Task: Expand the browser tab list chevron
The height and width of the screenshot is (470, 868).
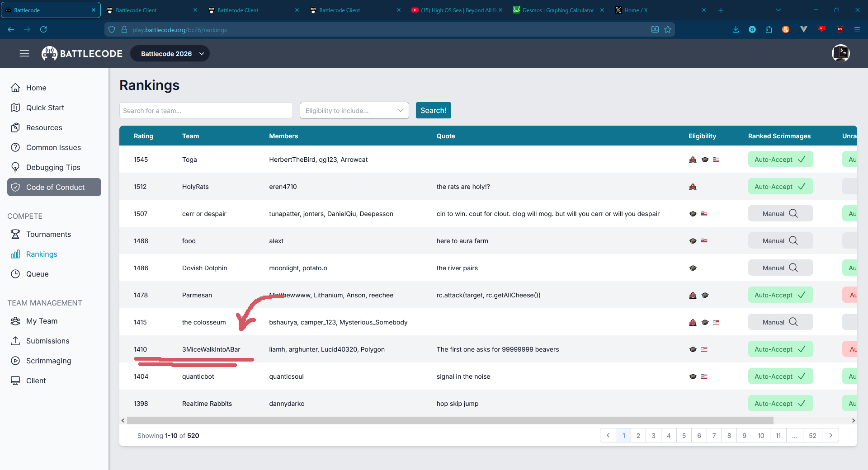Action: pyautogui.click(x=778, y=10)
